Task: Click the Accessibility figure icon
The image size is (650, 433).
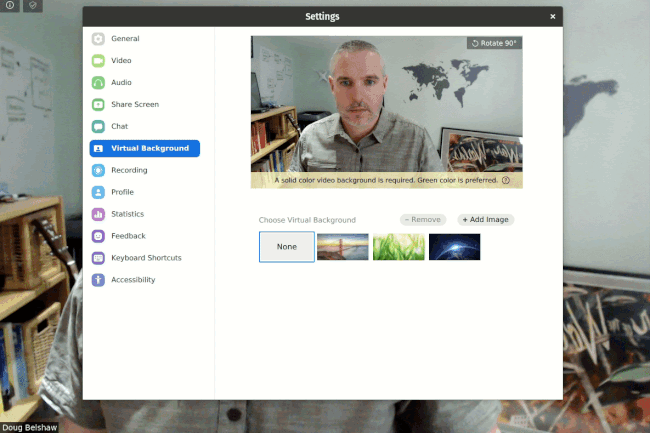Action: click(98, 280)
